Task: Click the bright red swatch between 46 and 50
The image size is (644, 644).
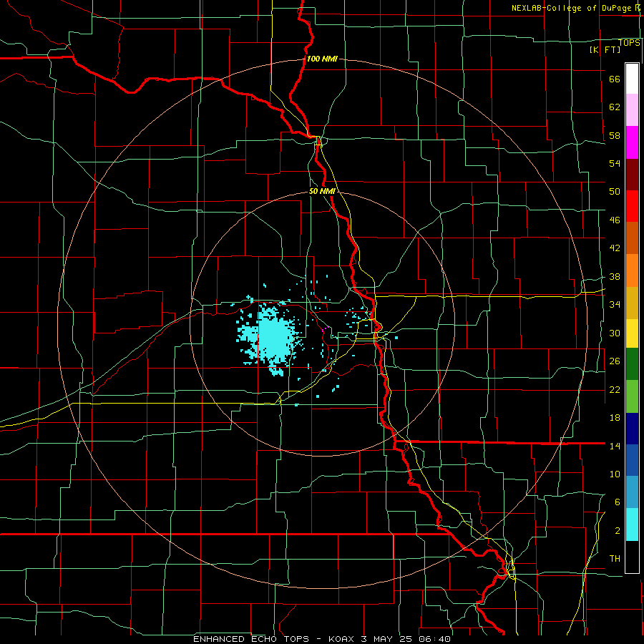Action: (632, 206)
